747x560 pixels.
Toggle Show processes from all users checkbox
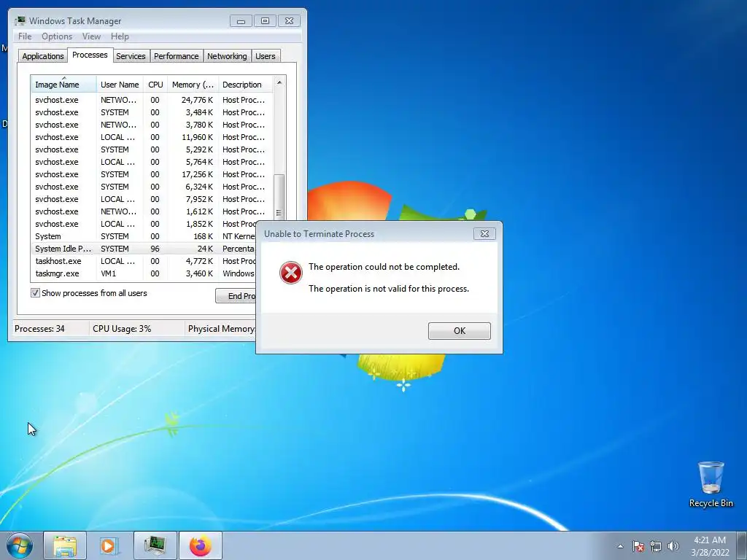35,293
